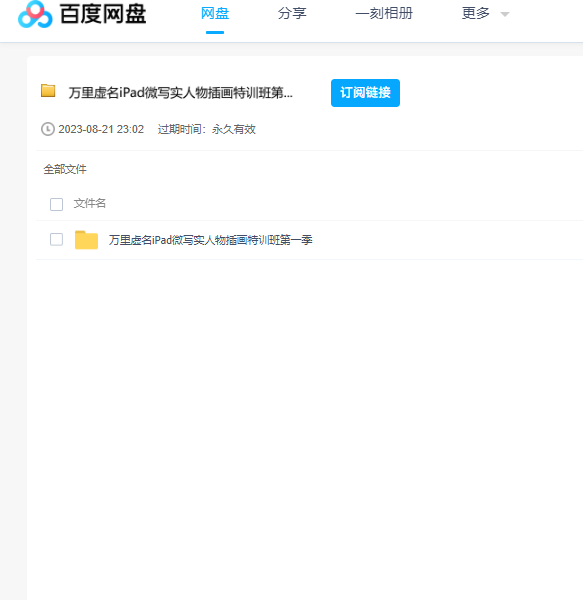Click the shared folder icon in the header

[x=48, y=91]
